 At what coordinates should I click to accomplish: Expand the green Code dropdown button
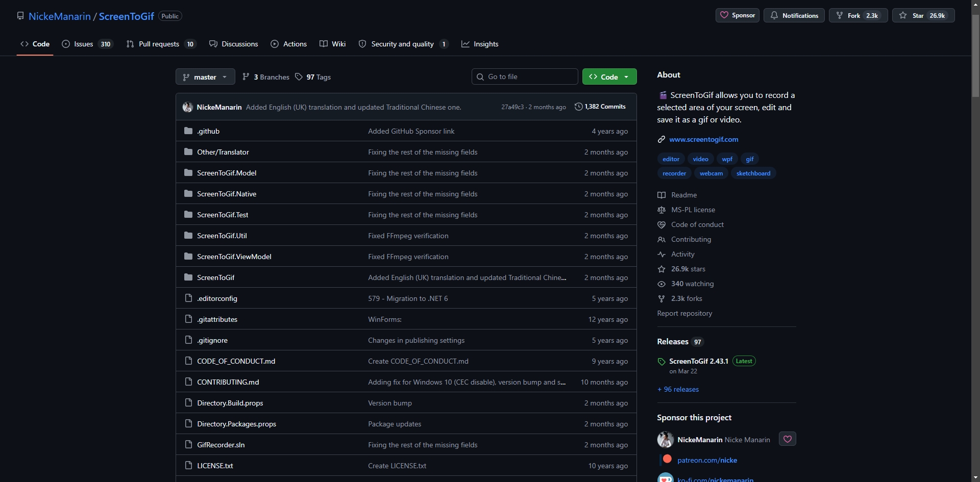pyautogui.click(x=609, y=77)
